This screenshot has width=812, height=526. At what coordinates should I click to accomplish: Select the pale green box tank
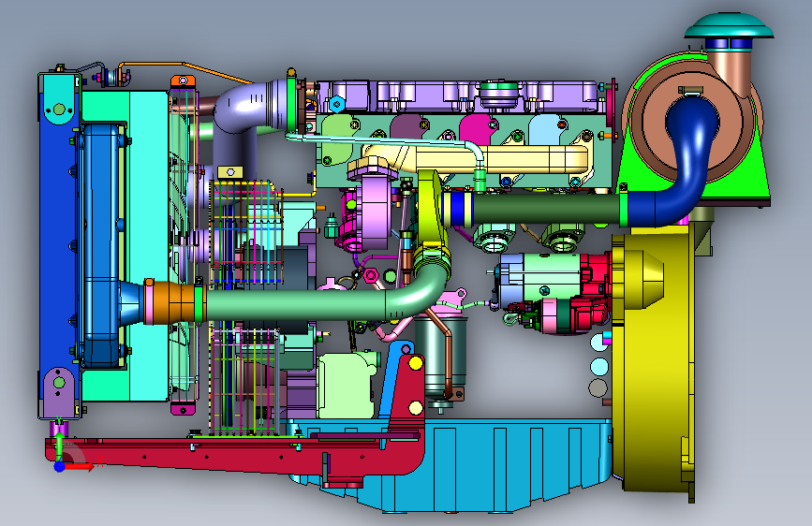[346, 384]
